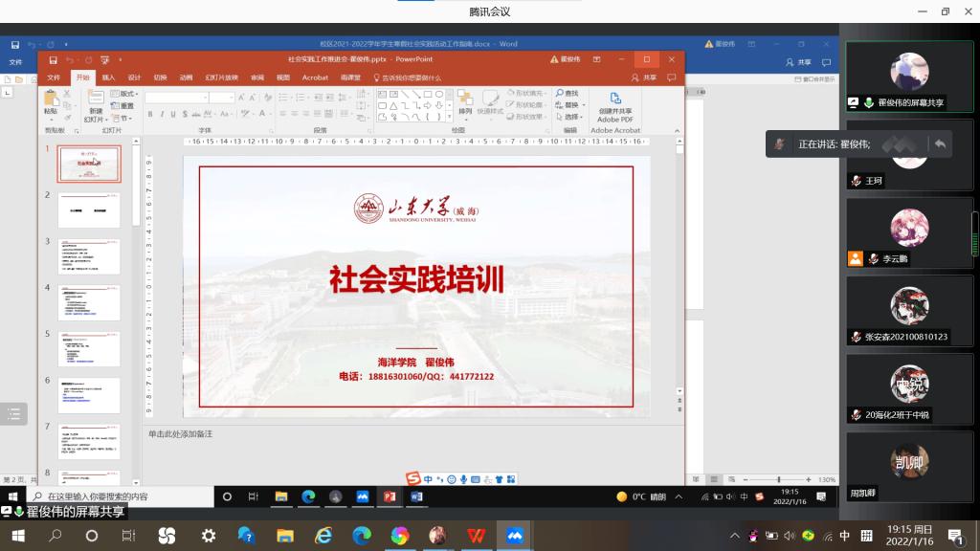
Task: Open Settings gear on local taskbar
Action: 208,536
